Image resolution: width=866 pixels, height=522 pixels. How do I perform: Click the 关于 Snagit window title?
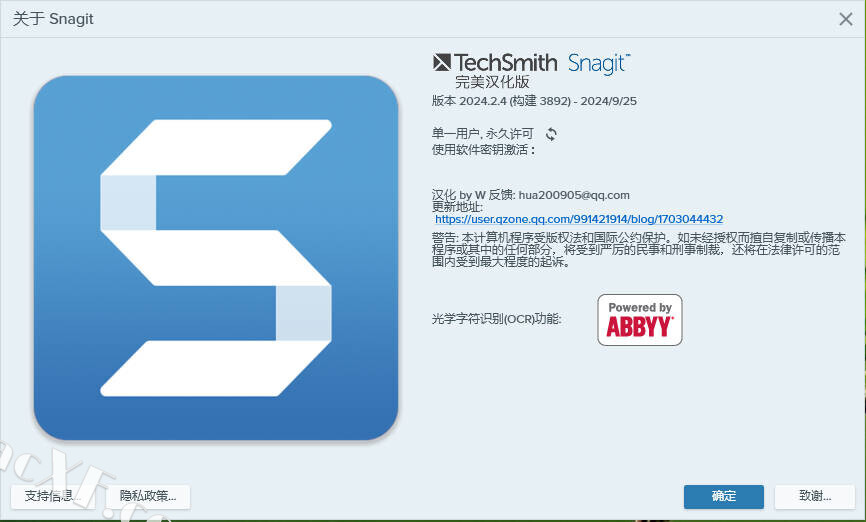click(53, 19)
